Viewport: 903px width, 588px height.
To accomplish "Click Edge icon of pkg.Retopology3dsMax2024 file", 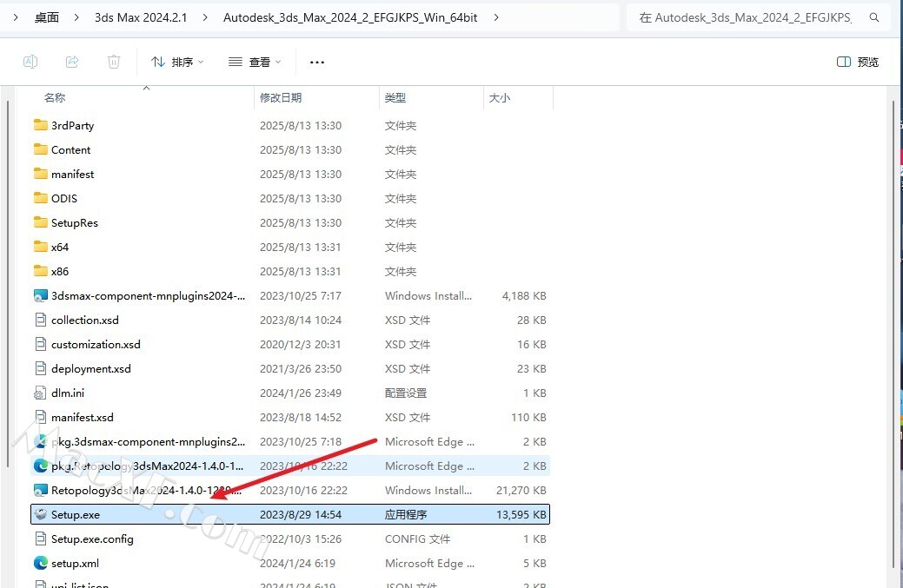I will [x=40, y=466].
